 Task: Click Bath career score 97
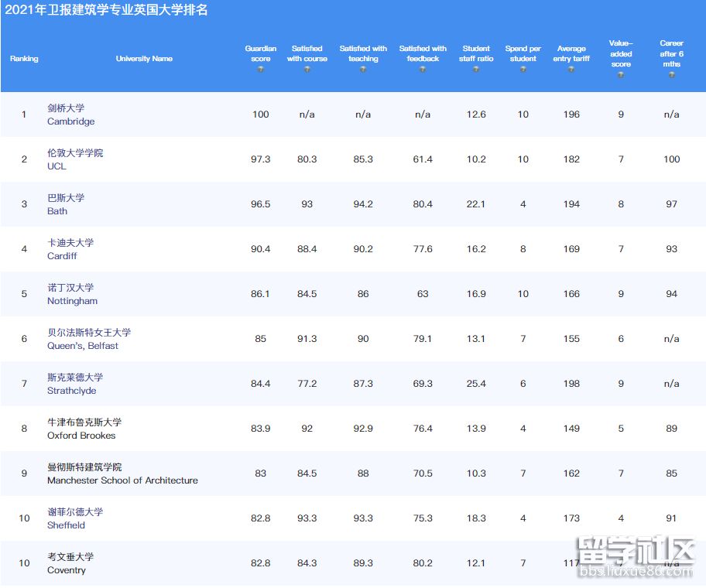pos(671,204)
